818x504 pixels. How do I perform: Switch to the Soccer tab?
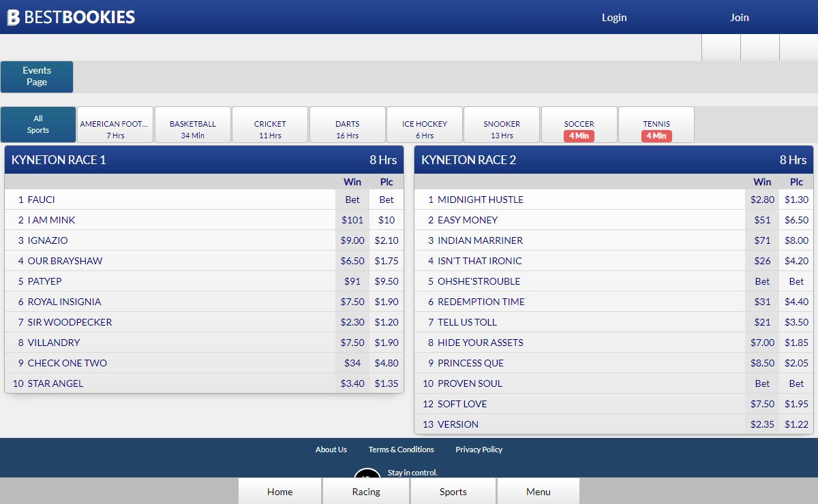[579, 125]
